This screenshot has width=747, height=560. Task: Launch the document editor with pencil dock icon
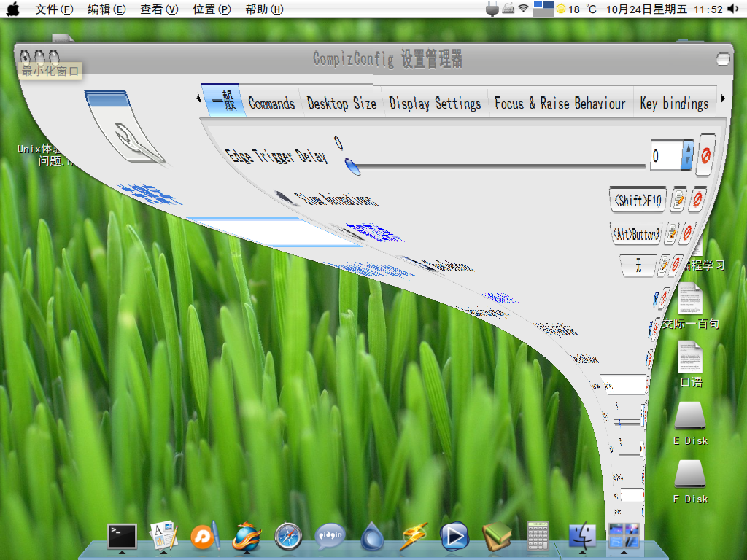click(x=163, y=535)
